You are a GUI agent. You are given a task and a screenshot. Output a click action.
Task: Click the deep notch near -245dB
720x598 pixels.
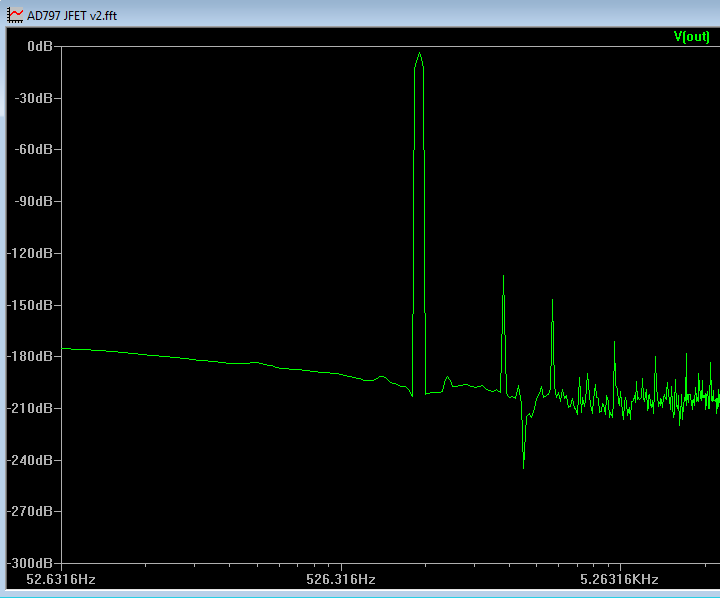tap(523, 467)
